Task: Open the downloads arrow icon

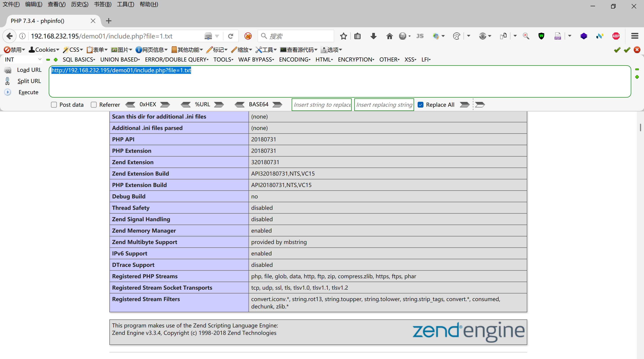Action: click(x=373, y=36)
